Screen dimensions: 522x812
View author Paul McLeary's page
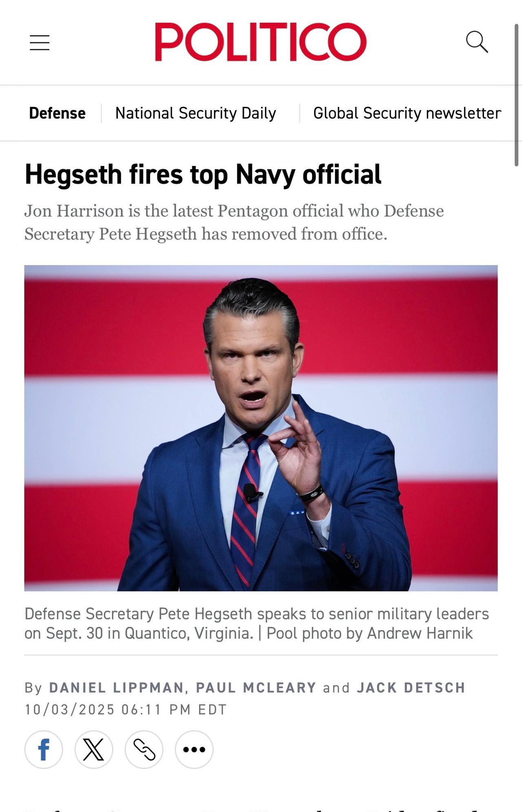(x=256, y=688)
